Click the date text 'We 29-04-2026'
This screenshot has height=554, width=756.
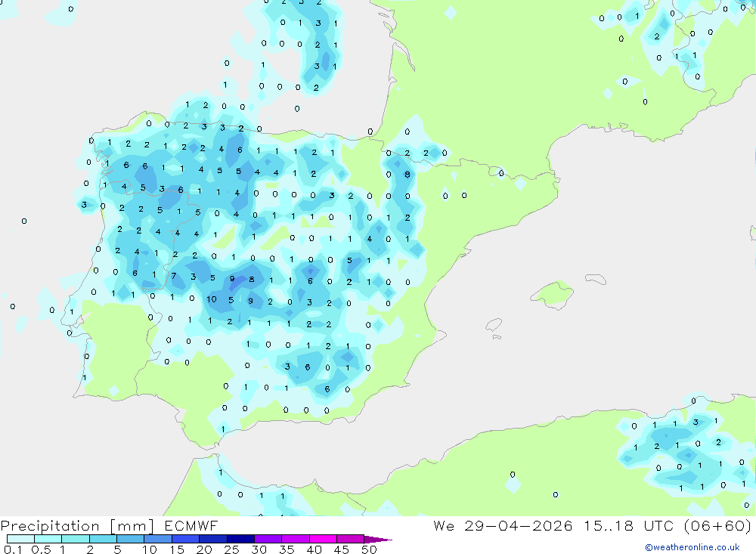[503, 525]
